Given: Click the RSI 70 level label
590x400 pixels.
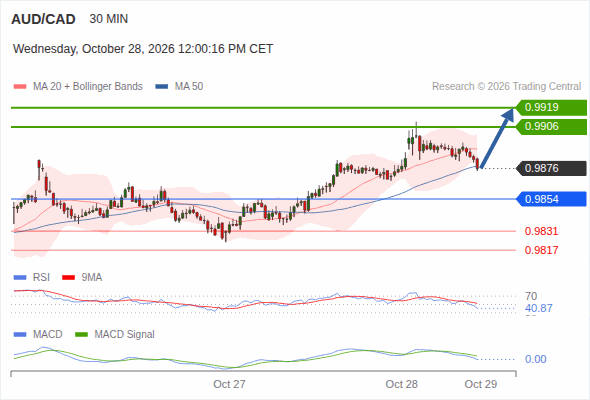Looking at the screenshot, I should point(531,296).
